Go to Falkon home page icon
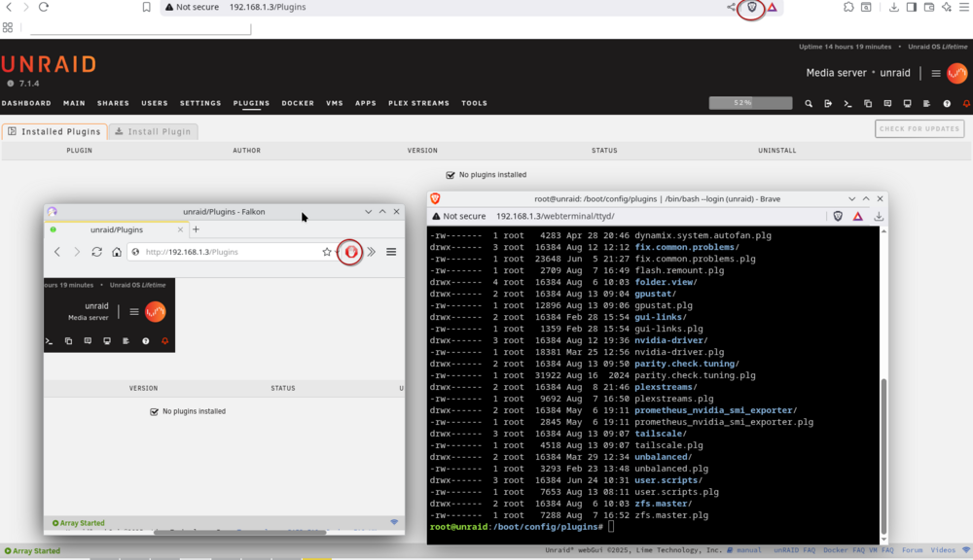973x560 pixels. pyautogui.click(x=117, y=252)
